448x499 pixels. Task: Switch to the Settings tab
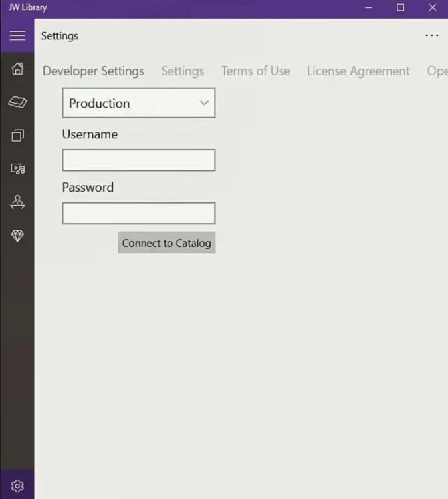click(x=182, y=71)
